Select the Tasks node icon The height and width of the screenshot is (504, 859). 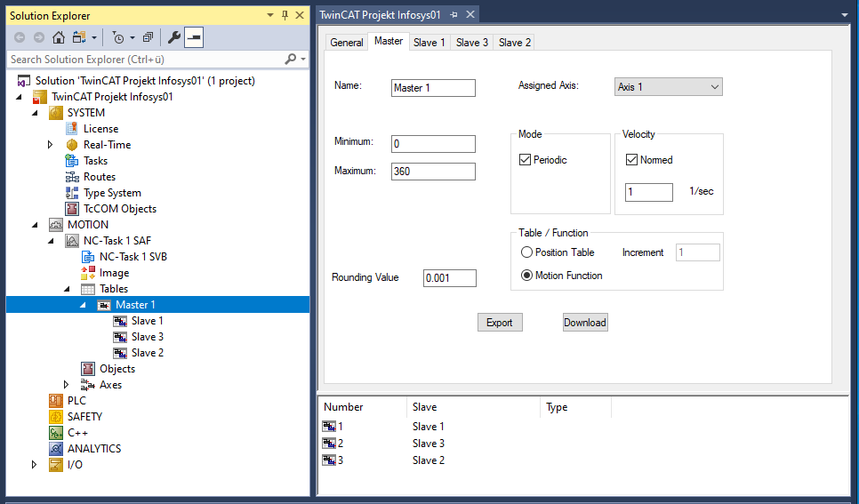pyautogui.click(x=72, y=161)
